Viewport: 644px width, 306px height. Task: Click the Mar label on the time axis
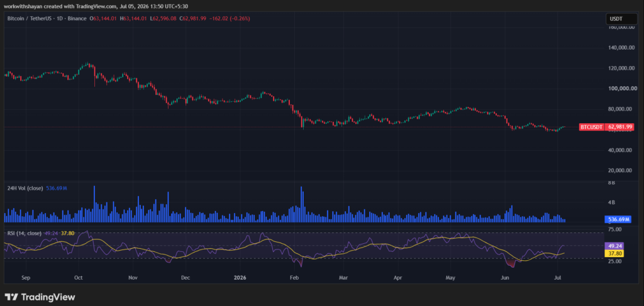pos(343,278)
